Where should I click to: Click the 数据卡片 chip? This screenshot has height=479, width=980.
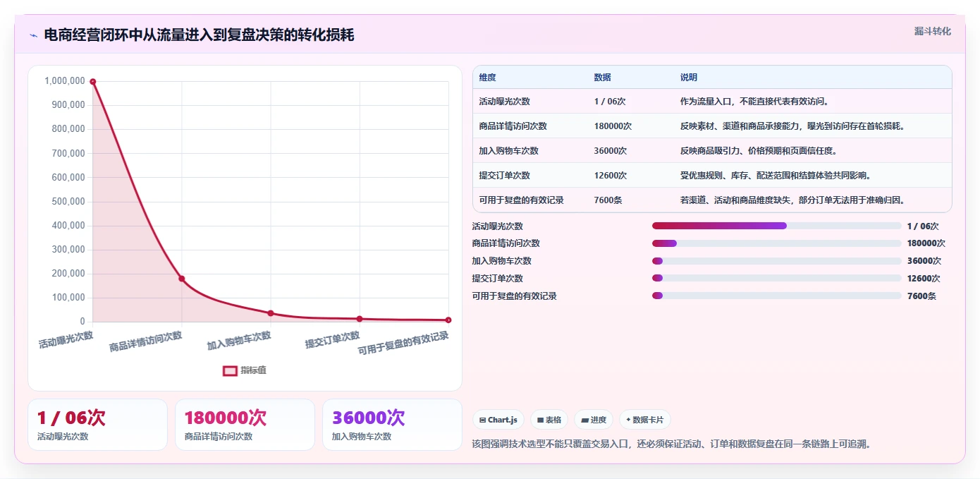tap(645, 420)
